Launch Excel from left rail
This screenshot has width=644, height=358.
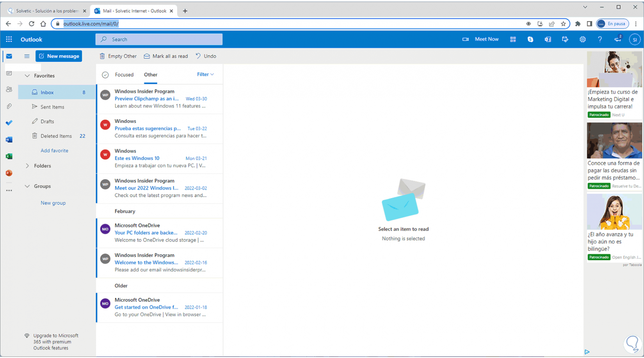[9, 156]
